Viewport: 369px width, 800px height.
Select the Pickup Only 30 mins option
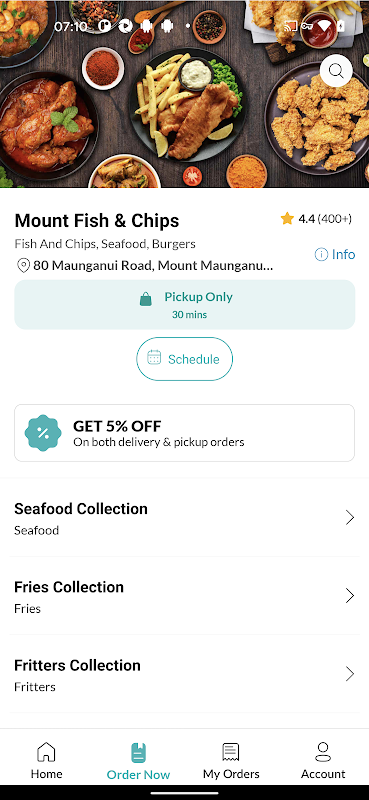coord(184,305)
